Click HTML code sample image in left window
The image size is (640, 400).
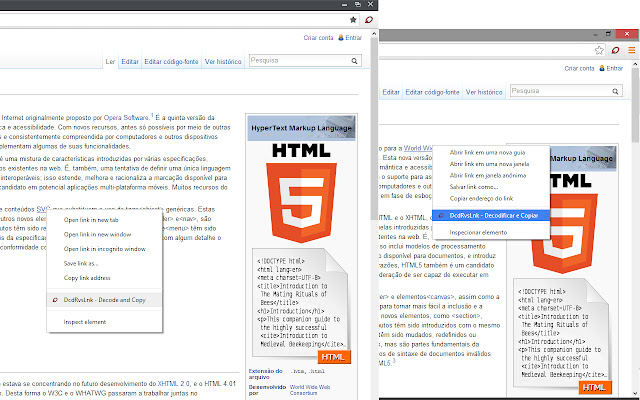[x=301, y=305]
